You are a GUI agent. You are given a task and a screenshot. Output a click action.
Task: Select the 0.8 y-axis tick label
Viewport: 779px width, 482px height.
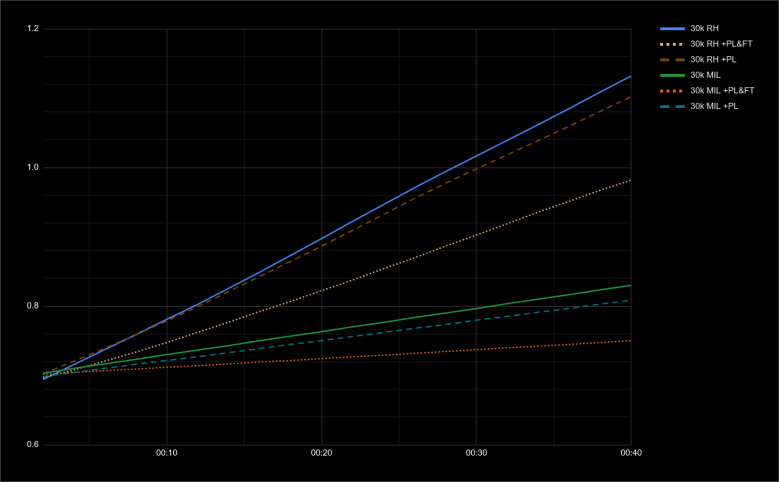[x=33, y=306]
